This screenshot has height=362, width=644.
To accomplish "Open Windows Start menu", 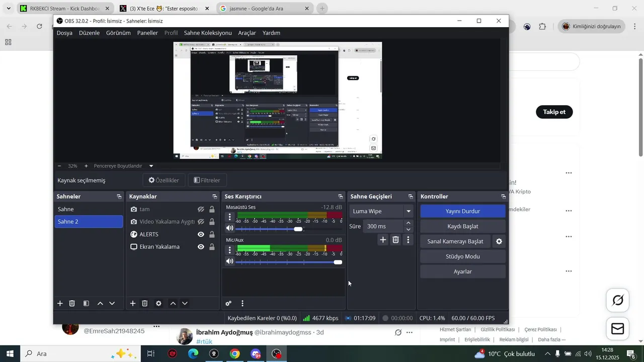I will (10, 354).
